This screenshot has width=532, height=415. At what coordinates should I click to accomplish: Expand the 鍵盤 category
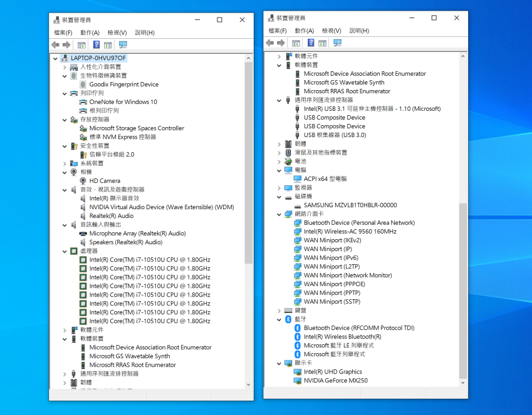279,310
